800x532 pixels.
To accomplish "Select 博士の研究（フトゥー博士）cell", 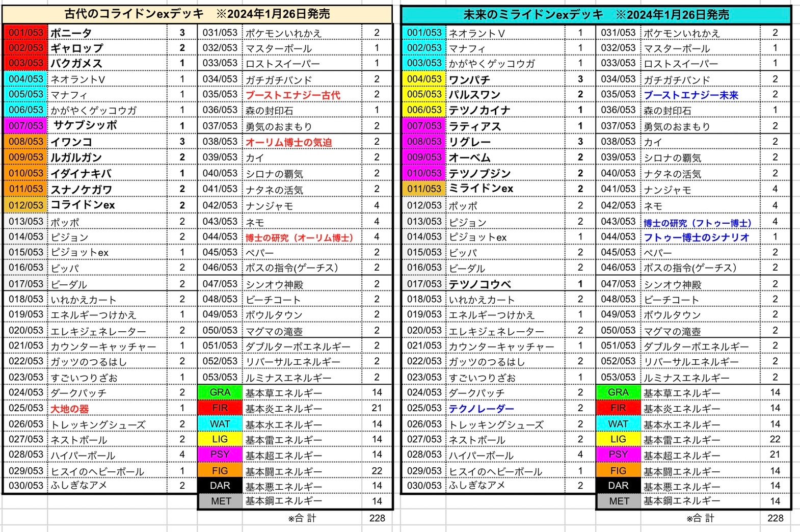I will tap(700, 222).
